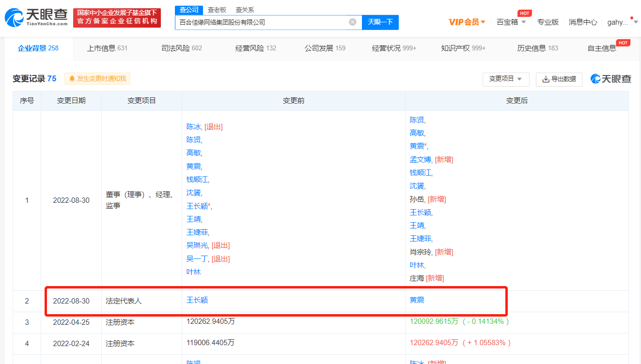
Task: Click the 天眼一下 search button
Action: [380, 22]
